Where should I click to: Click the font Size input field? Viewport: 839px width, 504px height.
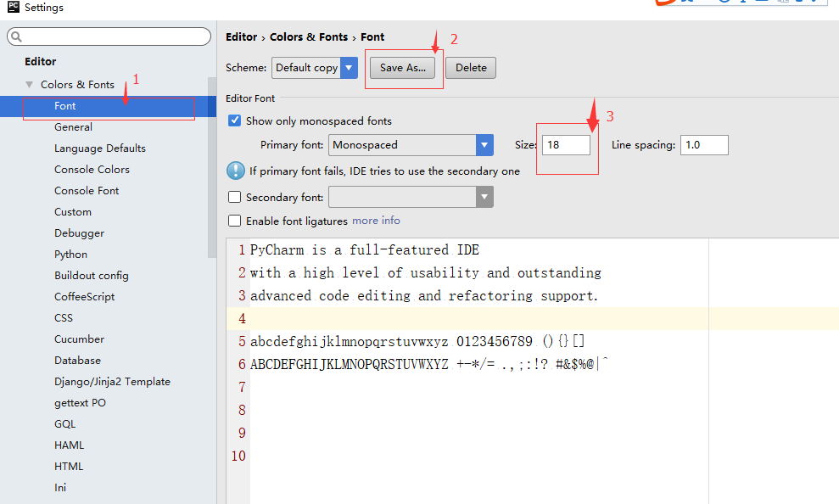566,145
